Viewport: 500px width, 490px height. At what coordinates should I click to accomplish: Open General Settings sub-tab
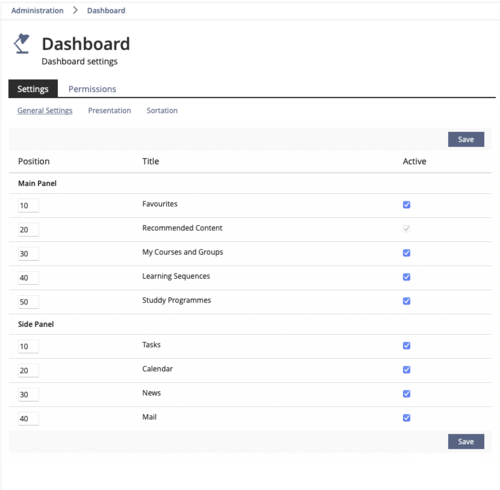click(x=45, y=110)
